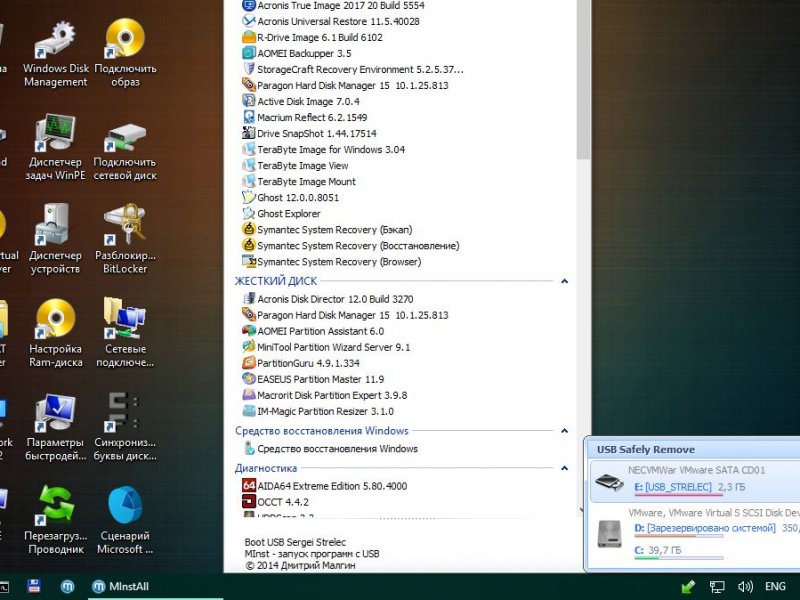Image resolution: width=800 pixels, height=600 pixels.
Task: Launch AOMEI Partition Assistant 6.0
Action: click(x=313, y=331)
